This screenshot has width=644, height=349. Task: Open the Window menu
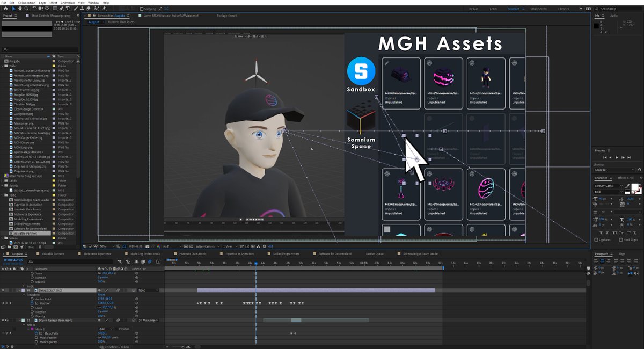[93, 3]
